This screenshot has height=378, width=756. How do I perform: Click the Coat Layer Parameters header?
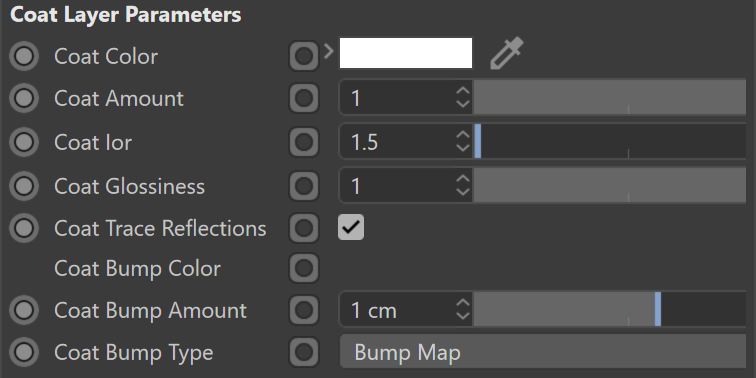coord(126,15)
